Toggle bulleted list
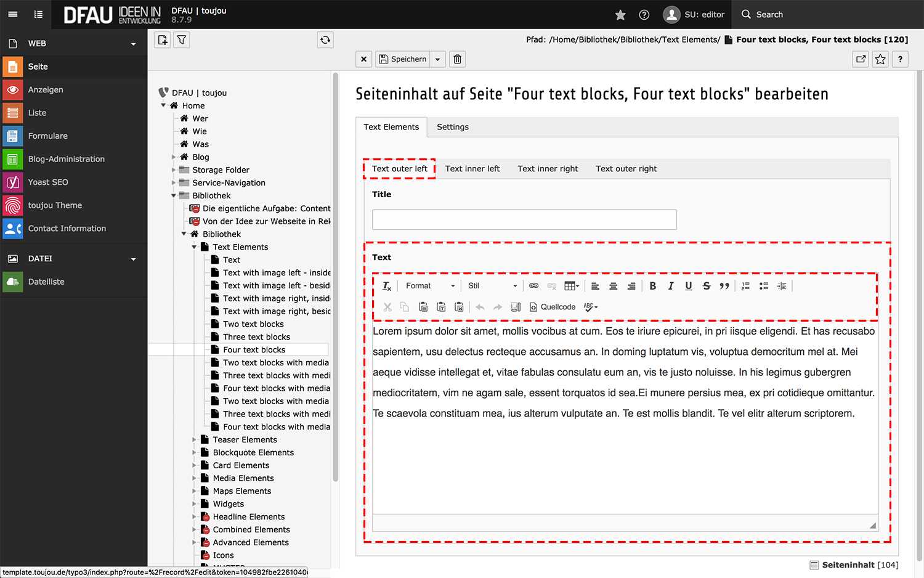 [764, 286]
